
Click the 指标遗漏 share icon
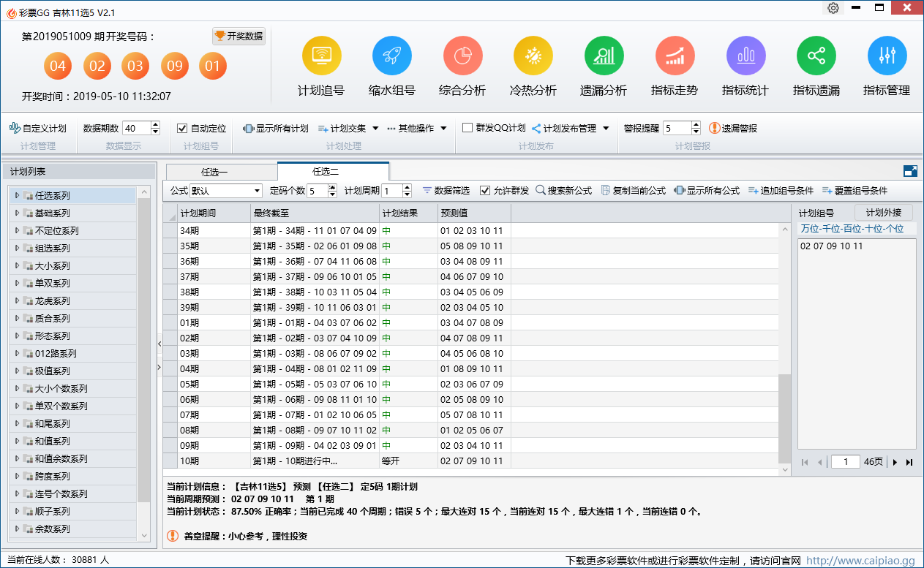(816, 56)
